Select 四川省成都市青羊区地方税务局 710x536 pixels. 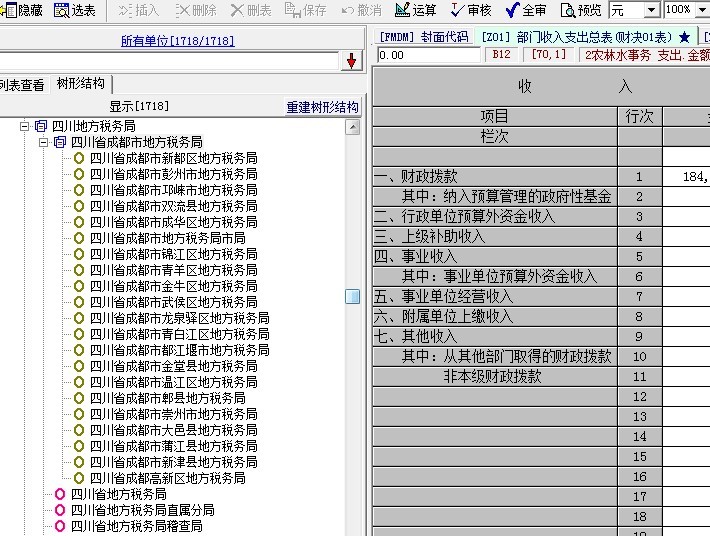point(173,270)
